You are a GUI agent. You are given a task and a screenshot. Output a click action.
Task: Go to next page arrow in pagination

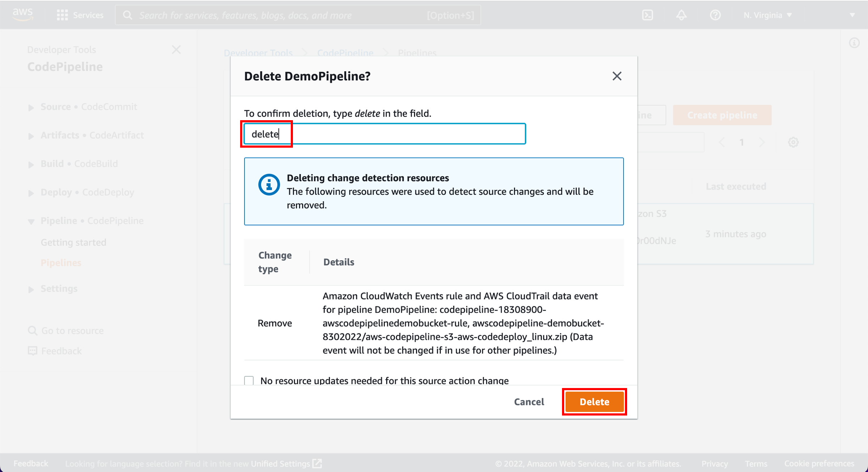(762, 142)
